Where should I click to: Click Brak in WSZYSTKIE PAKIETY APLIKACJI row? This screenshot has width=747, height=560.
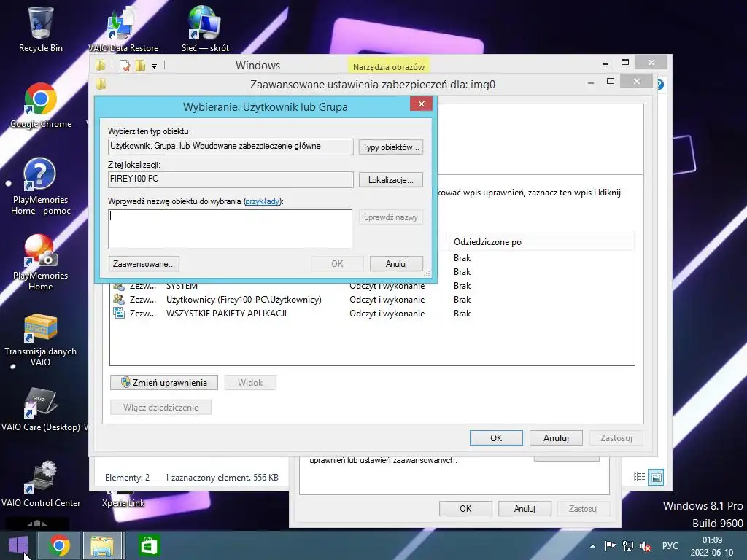pos(462,314)
